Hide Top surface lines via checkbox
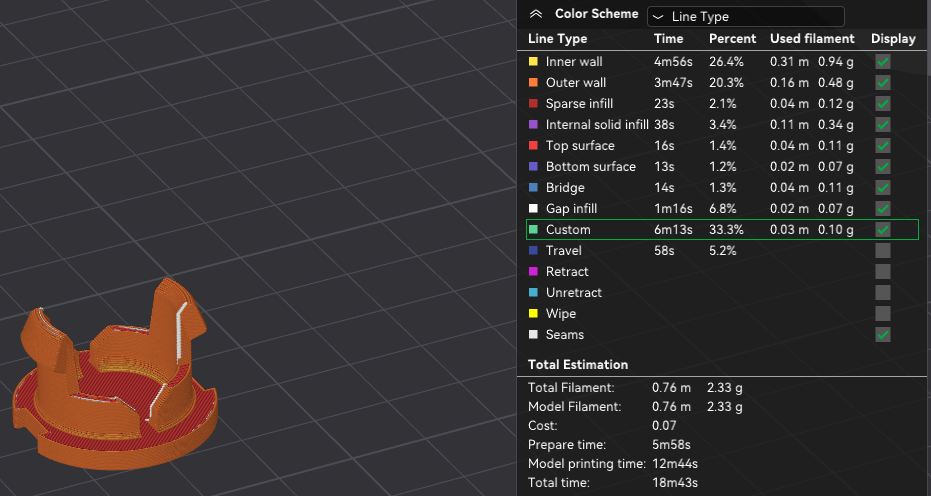This screenshot has height=496, width=931. (883, 146)
